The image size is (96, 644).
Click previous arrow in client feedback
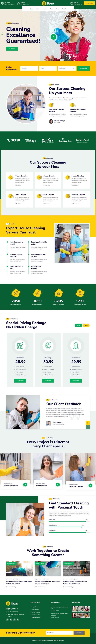(88, 427)
